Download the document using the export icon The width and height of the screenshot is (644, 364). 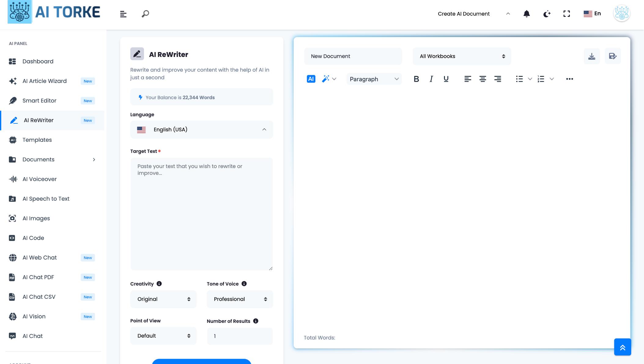coord(592,56)
